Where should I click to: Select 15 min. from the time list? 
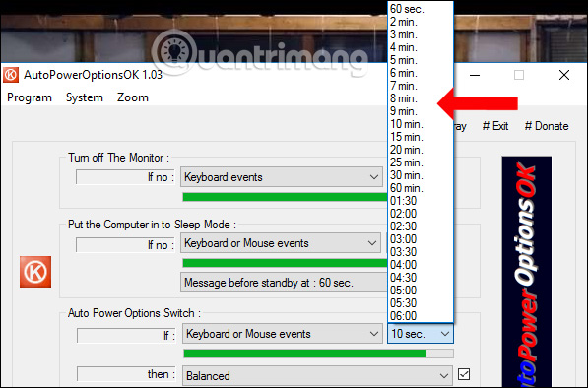pos(421,137)
